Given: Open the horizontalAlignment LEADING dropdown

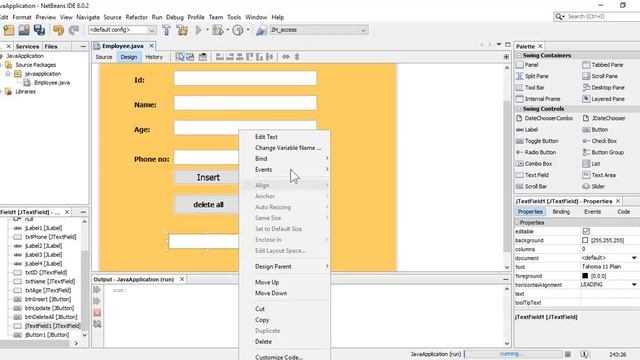Looking at the screenshot, I should click(634, 284).
